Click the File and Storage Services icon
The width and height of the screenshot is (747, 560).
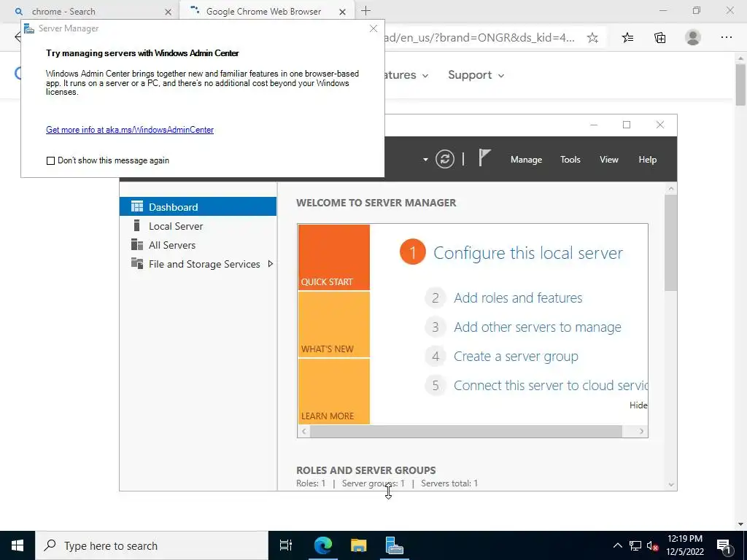pyautogui.click(x=137, y=263)
